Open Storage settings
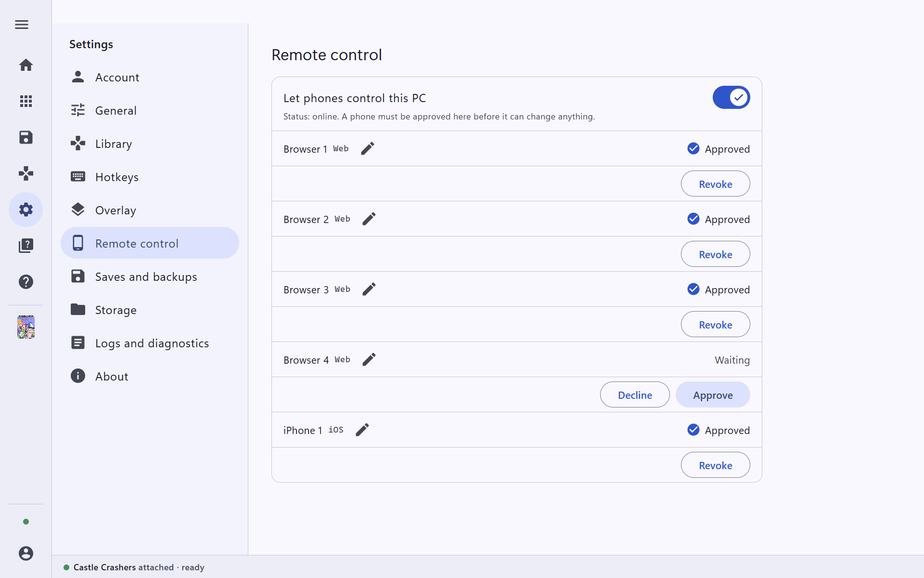The height and width of the screenshot is (578, 924). click(150, 310)
